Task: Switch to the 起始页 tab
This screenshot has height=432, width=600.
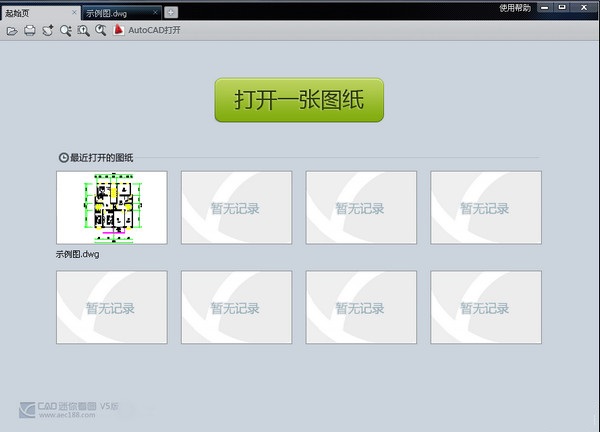Action: [x=41, y=13]
